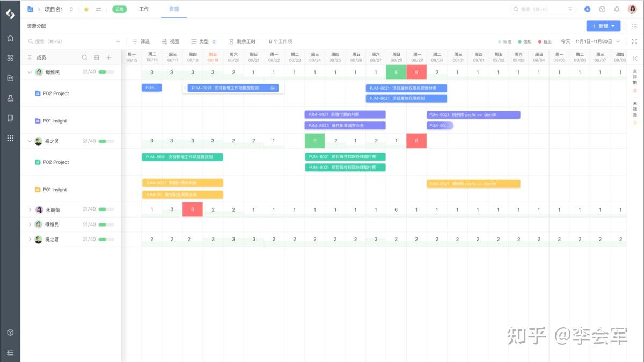The width and height of the screenshot is (644, 362).
Task: Click the collapse panel arrow above 未排期
Action: pyautogui.click(x=635, y=58)
